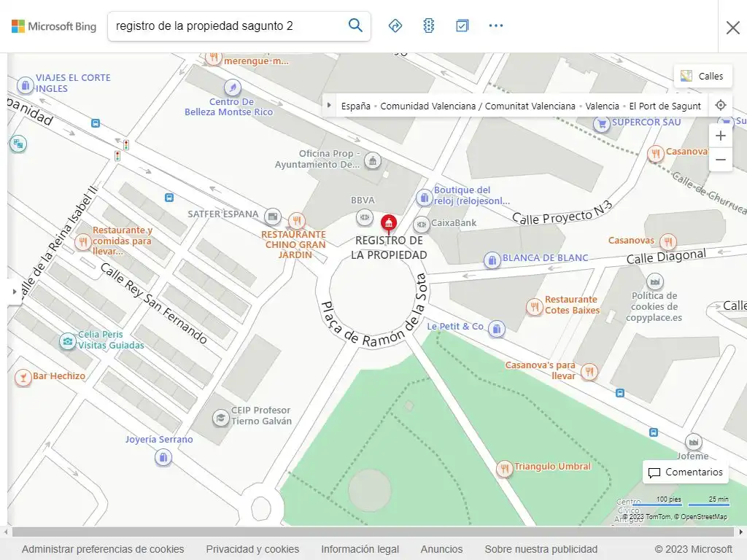Viewport: 747px width, 560px height.
Task: Click Centro De Belleza Montse Rico icon
Action: coord(233,87)
